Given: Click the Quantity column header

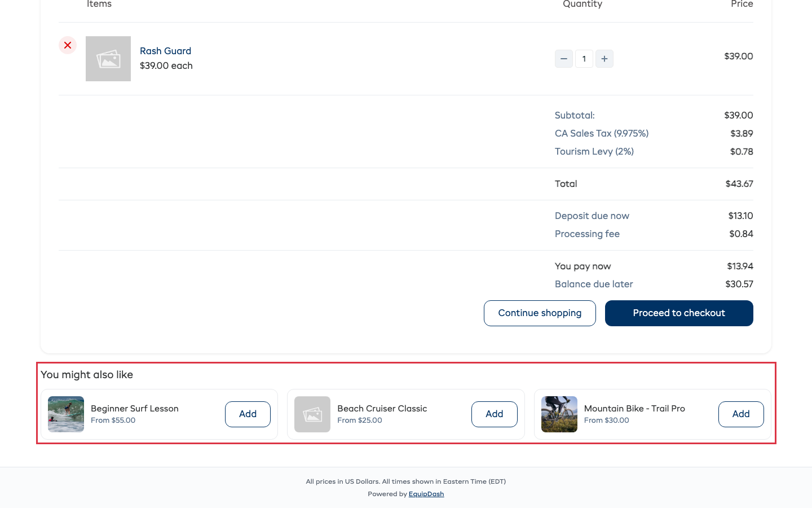Looking at the screenshot, I should click(x=582, y=5).
